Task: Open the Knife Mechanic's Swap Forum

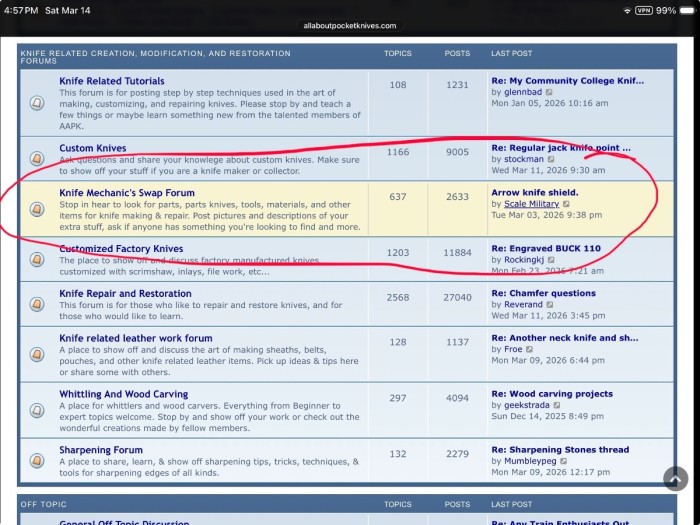Action: [x=127, y=193]
